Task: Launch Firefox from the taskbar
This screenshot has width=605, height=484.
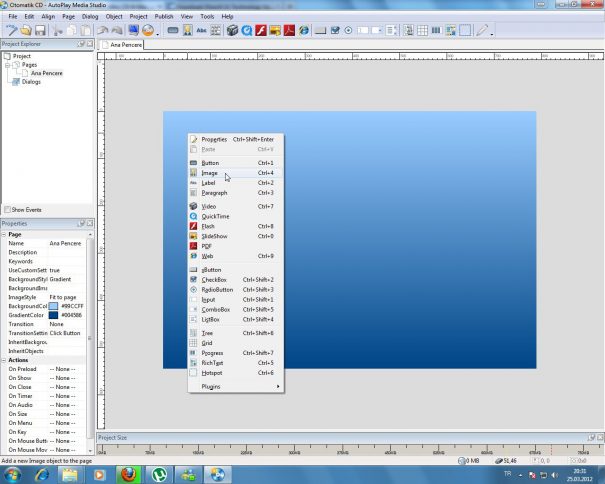Action: tap(129, 474)
